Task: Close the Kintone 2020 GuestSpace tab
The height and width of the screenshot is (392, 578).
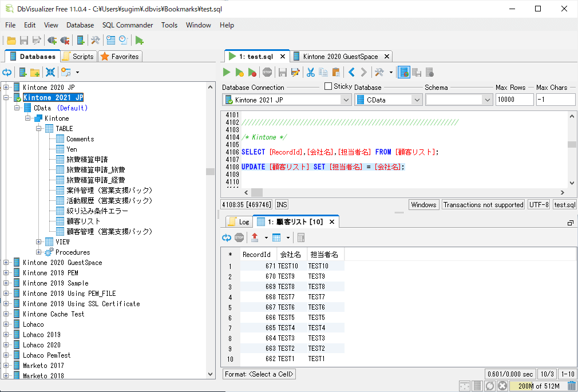Action: [x=387, y=57]
